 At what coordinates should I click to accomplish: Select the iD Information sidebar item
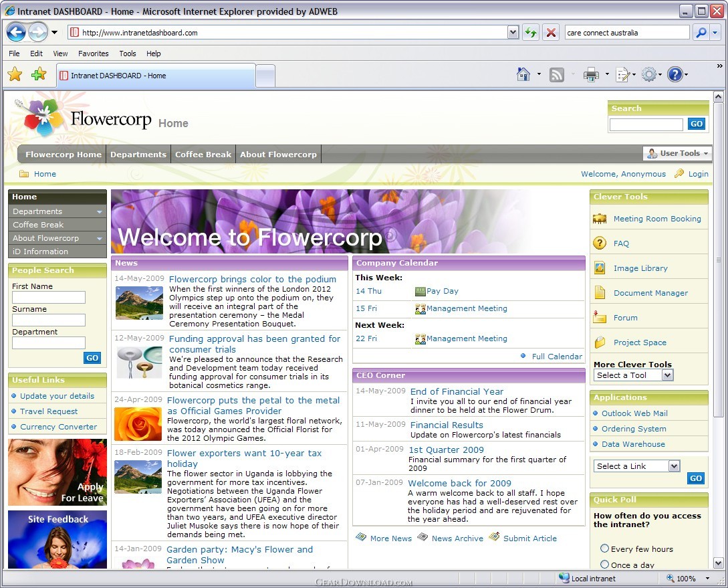click(57, 252)
